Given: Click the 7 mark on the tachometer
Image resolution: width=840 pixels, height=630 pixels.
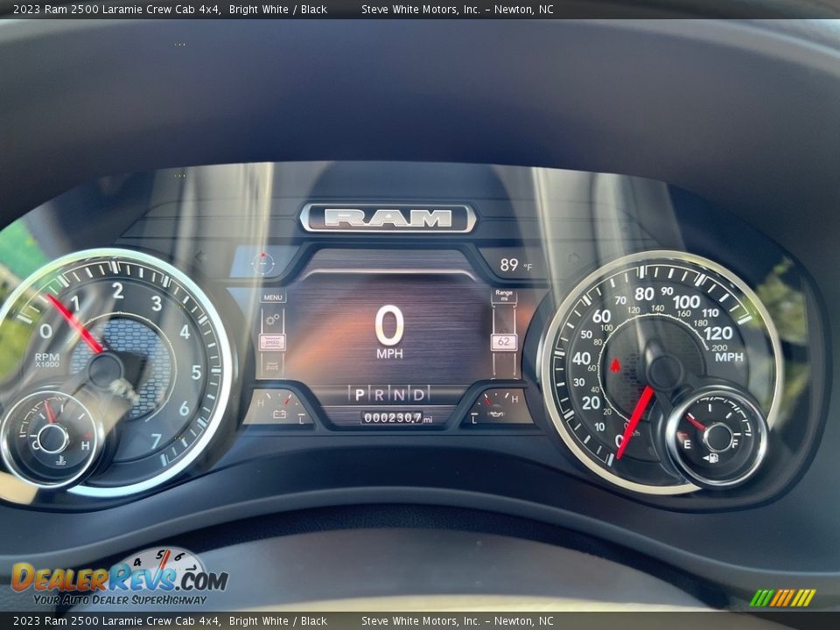Looking at the screenshot, I should click(156, 441).
